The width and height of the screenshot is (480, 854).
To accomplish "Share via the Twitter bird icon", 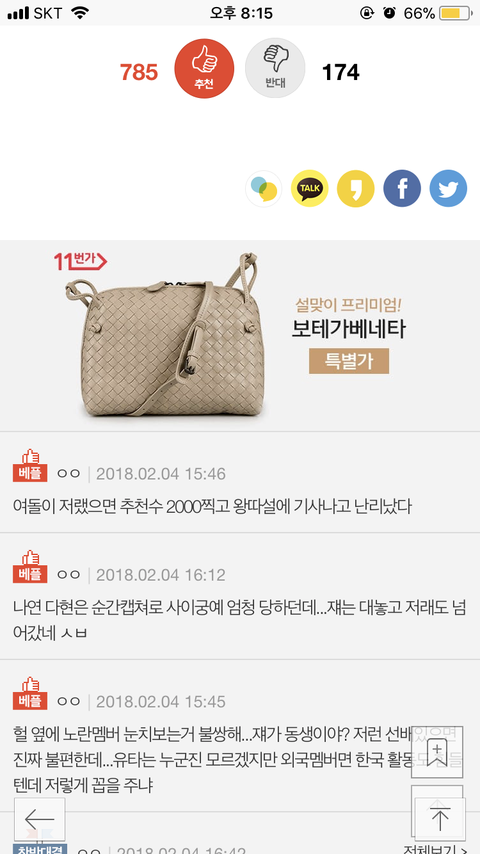I will point(448,188).
